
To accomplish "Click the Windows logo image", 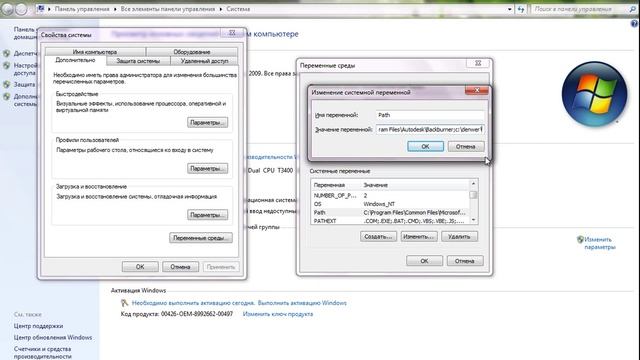I will (x=594, y=94).
